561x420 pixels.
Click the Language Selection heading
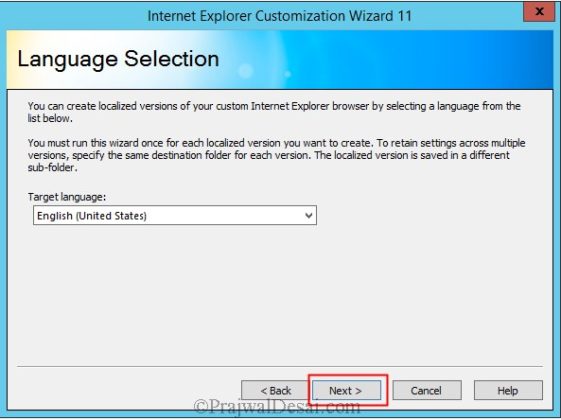[118, 59]
